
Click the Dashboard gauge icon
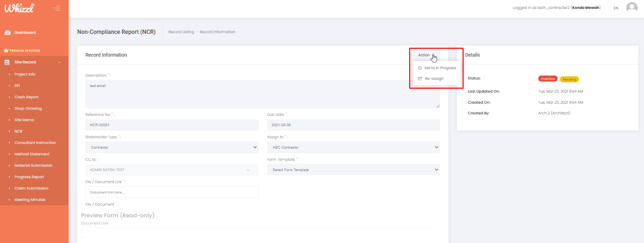(7, 33)
